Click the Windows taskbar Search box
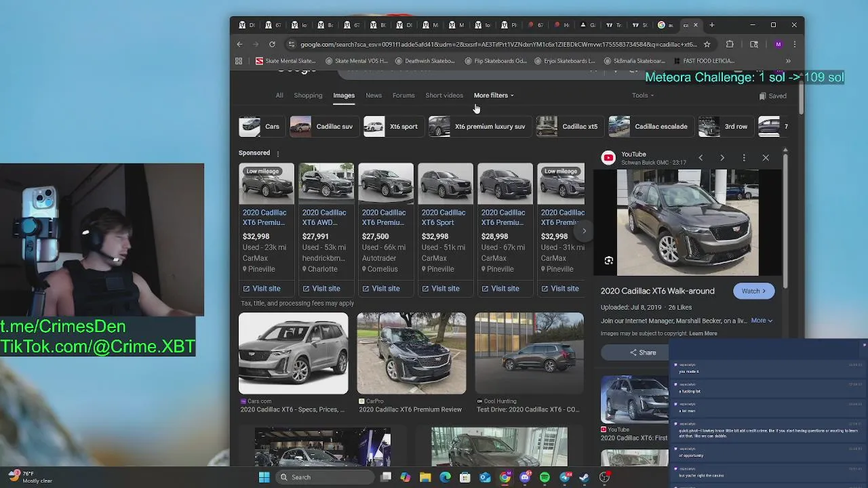 tap(325, 477)
